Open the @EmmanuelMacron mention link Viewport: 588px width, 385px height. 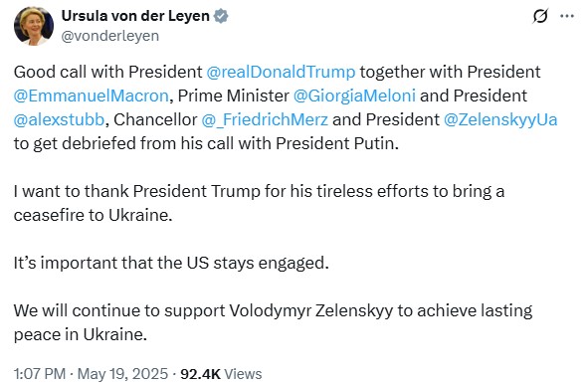coord(92,96)
